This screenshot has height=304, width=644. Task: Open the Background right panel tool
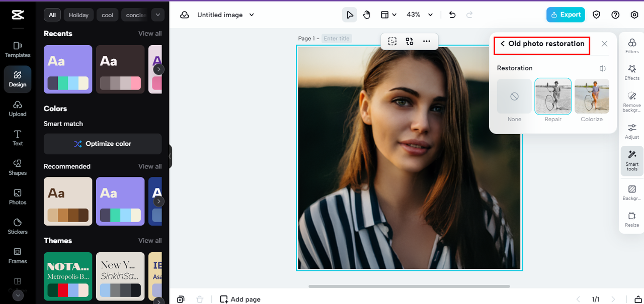click(632, 193)
